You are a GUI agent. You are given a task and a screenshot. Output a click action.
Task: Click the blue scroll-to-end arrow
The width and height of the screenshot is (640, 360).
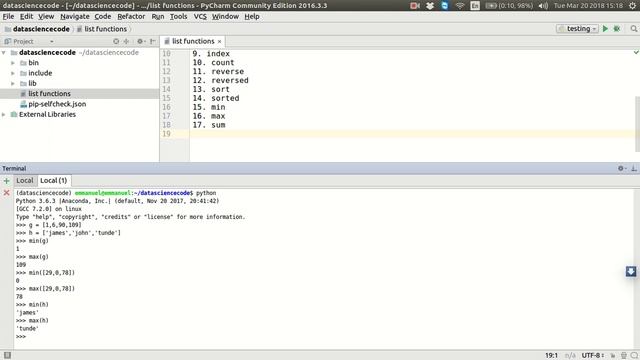click(631, 271)
